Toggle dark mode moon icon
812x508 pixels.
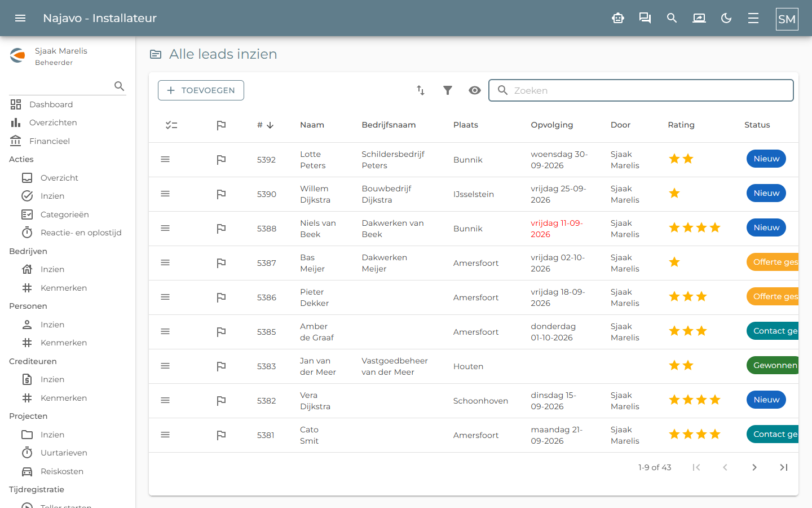coord(726,18)
